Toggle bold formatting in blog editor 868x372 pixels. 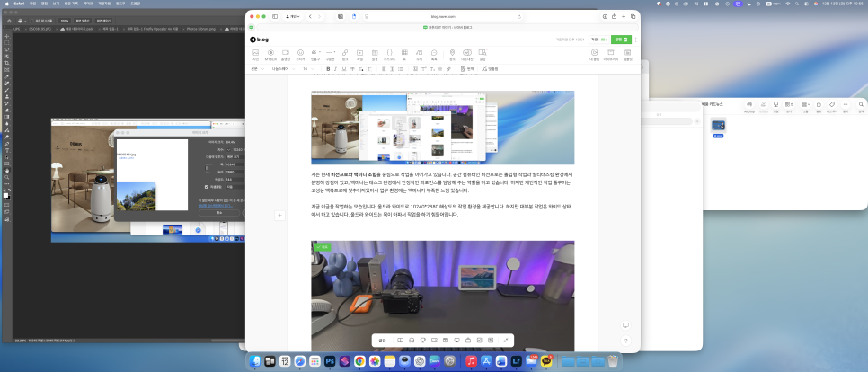328,69
